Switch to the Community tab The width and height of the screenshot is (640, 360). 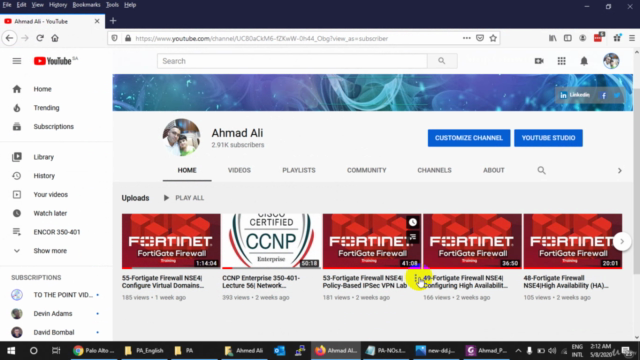pyautogui.click(x=367, y=170)
